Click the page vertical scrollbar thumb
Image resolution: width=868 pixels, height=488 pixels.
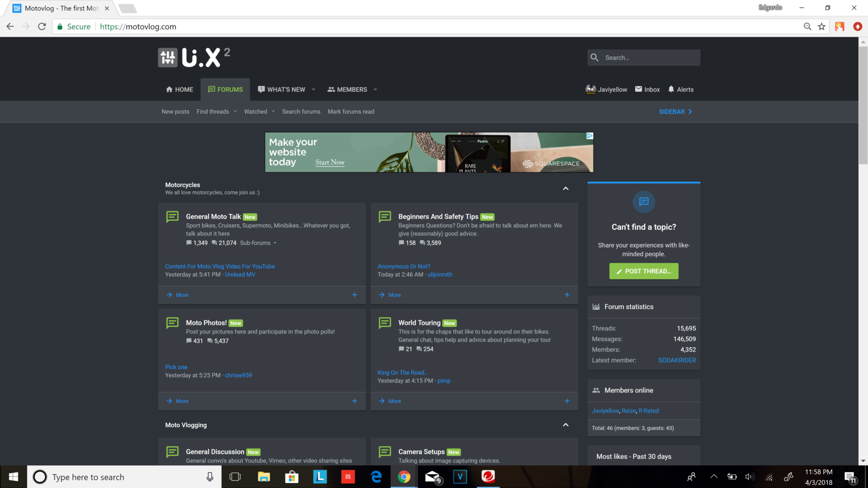(x=863, y=105)
